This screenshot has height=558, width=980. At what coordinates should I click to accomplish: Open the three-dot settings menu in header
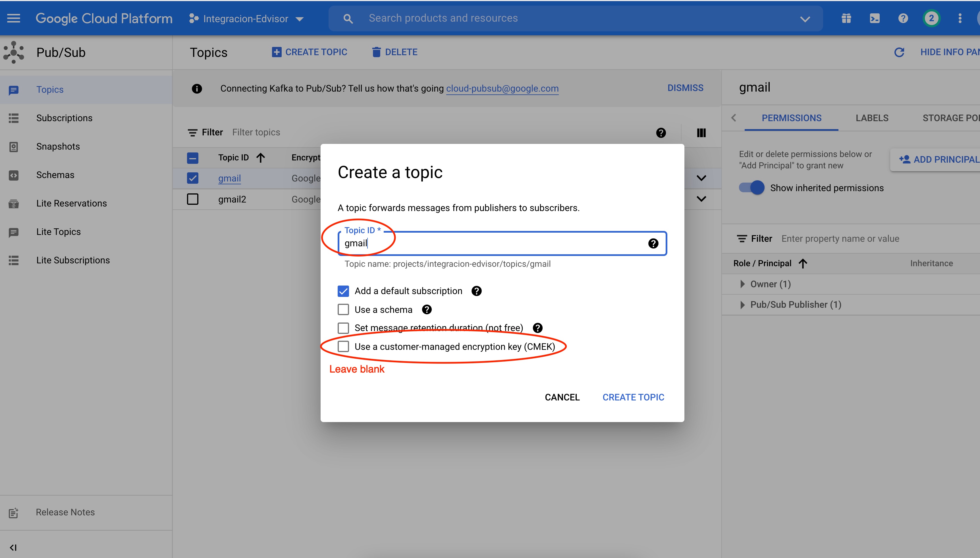960,18
